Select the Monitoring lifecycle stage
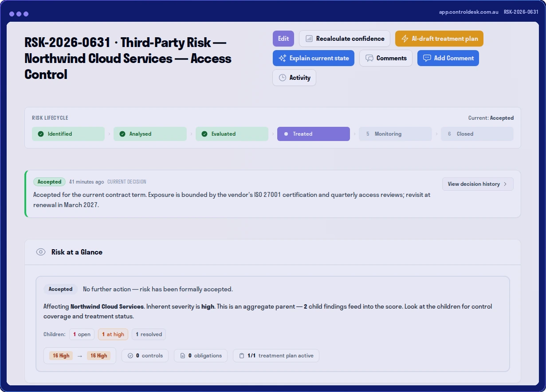Screen dimensions: 546x392 tap(395, 134)
